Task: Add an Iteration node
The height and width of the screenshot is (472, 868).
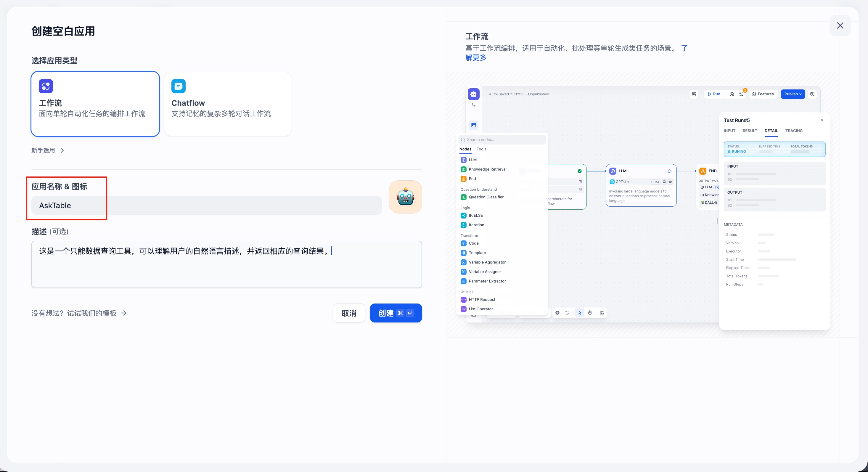Action: click(476, 225)
